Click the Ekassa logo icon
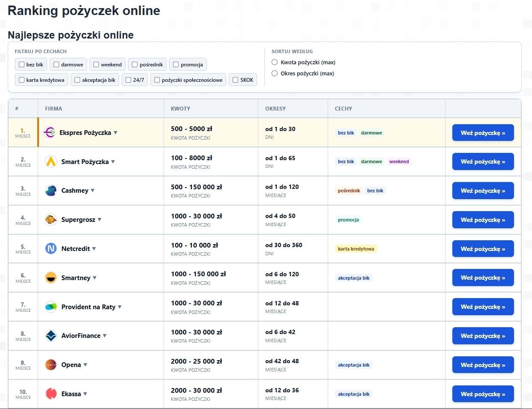 (51, 394)
